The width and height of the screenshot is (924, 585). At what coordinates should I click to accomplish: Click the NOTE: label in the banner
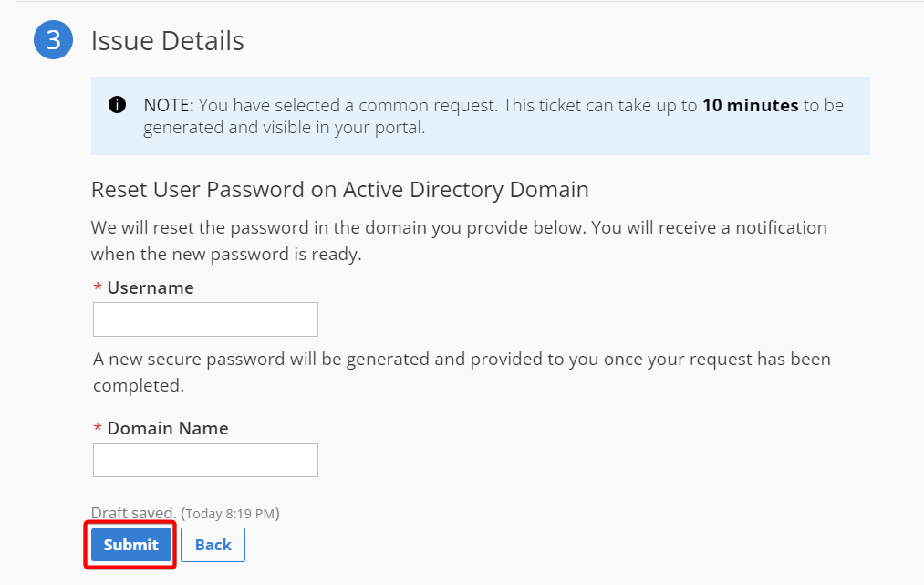click(169, 105)
